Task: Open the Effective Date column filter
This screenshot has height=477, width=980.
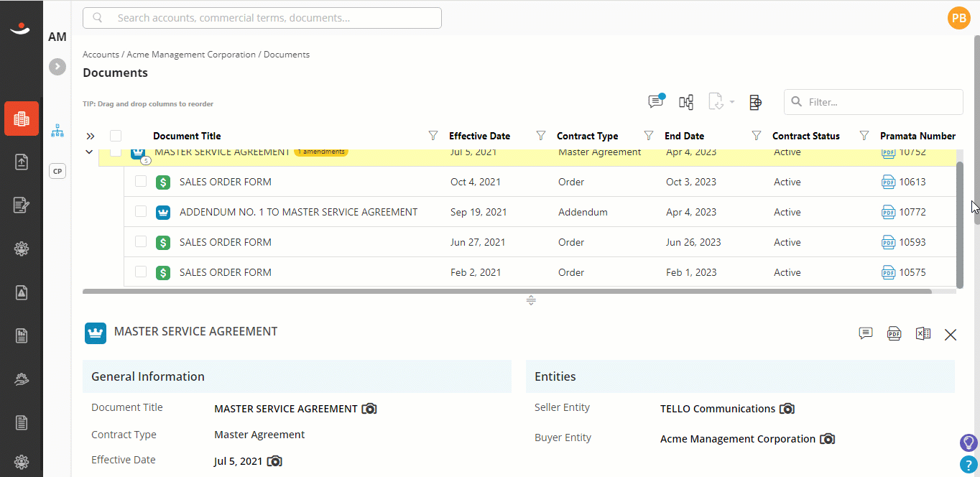Action: coord(541,136)
